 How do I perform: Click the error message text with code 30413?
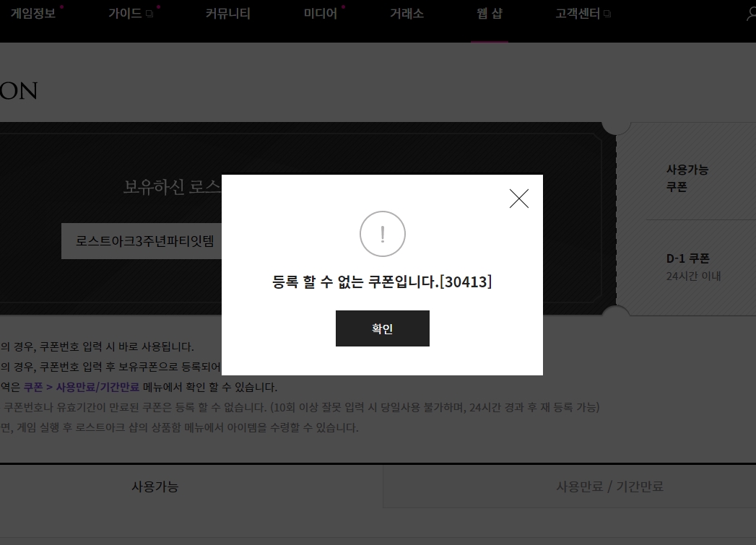382,282
